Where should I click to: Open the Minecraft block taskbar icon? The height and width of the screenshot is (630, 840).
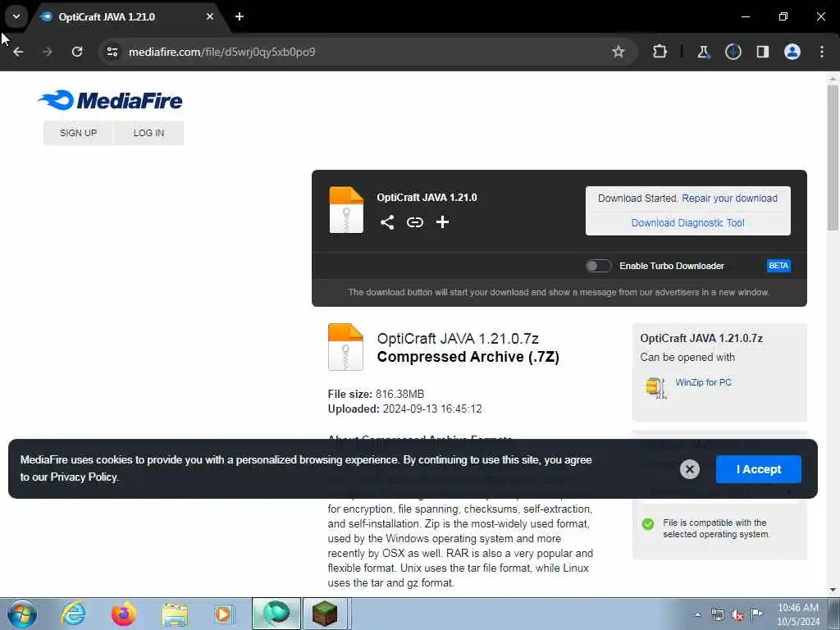coord(325,614)
